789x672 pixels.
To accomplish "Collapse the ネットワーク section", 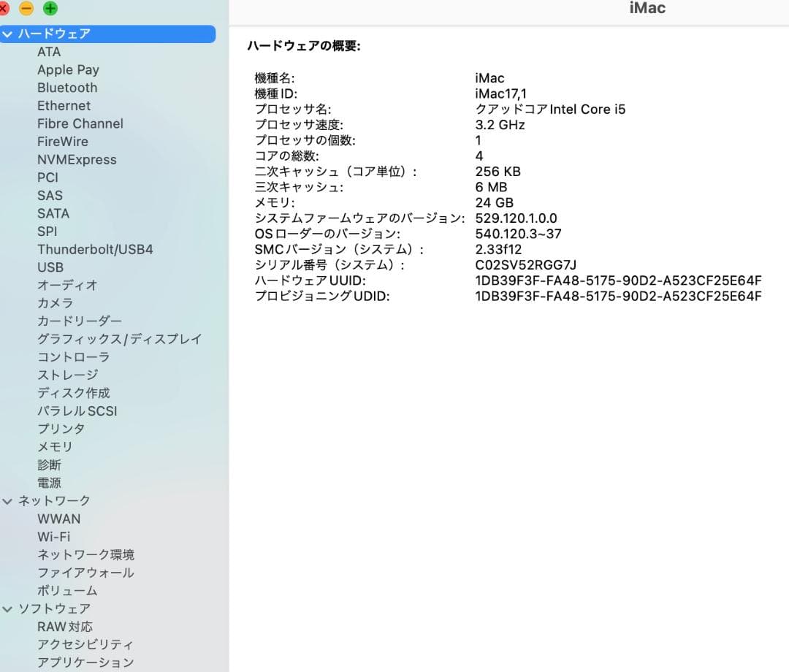I will (x=7, y=500).
